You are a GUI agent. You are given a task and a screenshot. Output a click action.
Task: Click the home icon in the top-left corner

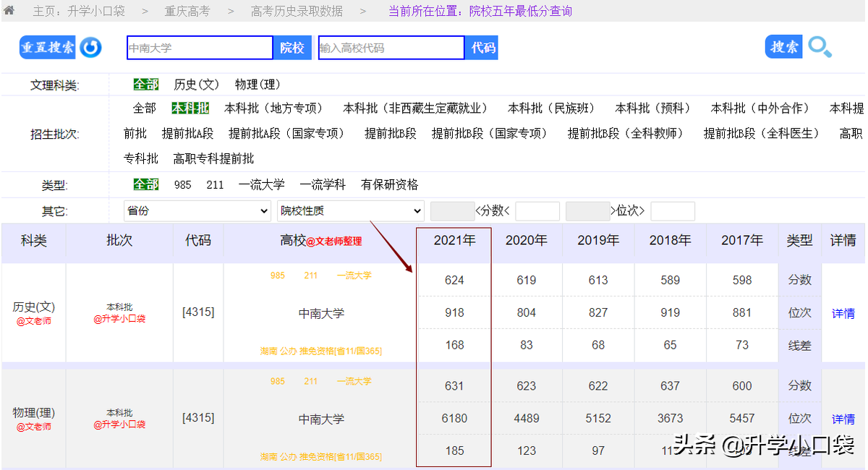9,11
